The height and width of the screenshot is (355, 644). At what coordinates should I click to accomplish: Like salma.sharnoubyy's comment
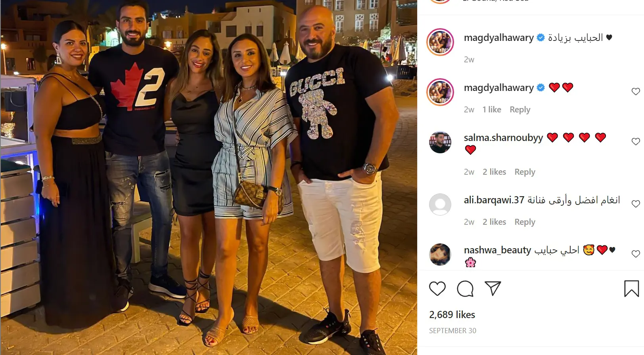tap(636, 142)
